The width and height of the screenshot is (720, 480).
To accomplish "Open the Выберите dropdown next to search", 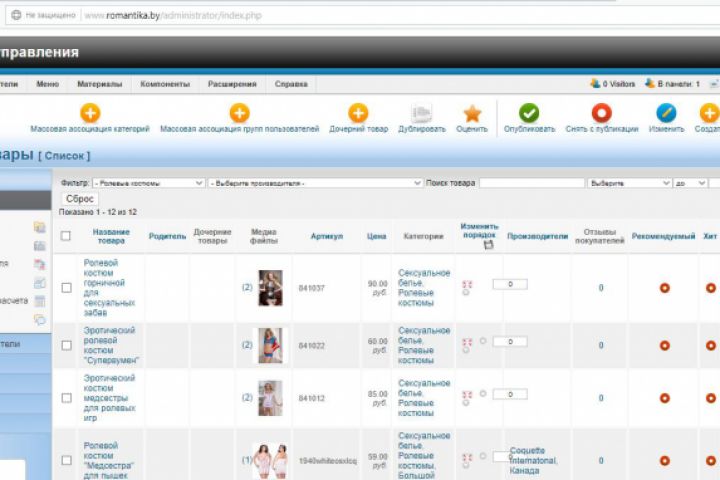I will (x=629, y=183).
